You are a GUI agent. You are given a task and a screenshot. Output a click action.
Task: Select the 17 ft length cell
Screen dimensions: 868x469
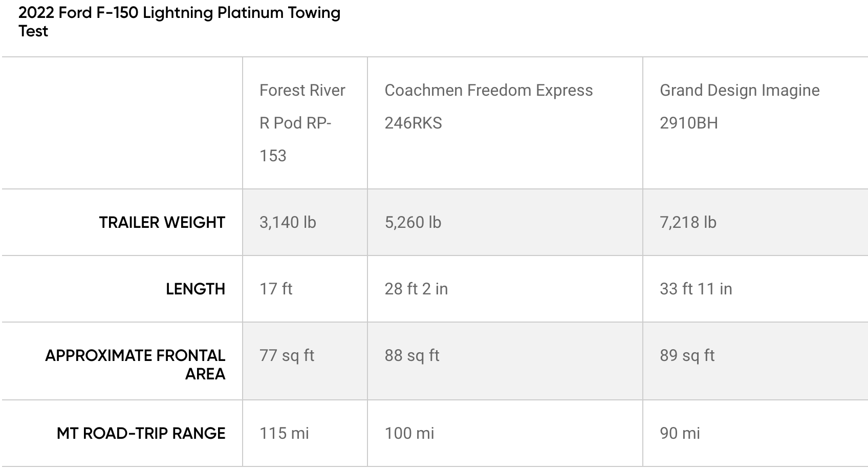pos(276,289)
